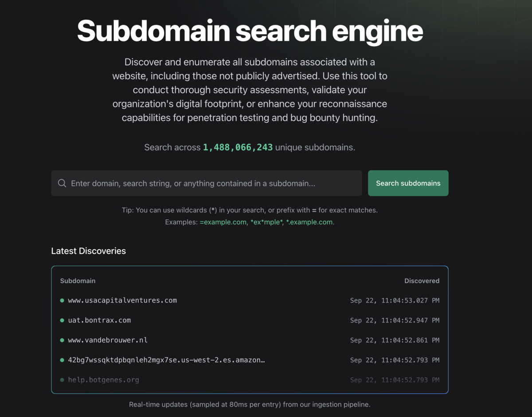Screen dimensions: 532x417
Task: Select the *ex*mple* example link
Action: tap(266, 222)
